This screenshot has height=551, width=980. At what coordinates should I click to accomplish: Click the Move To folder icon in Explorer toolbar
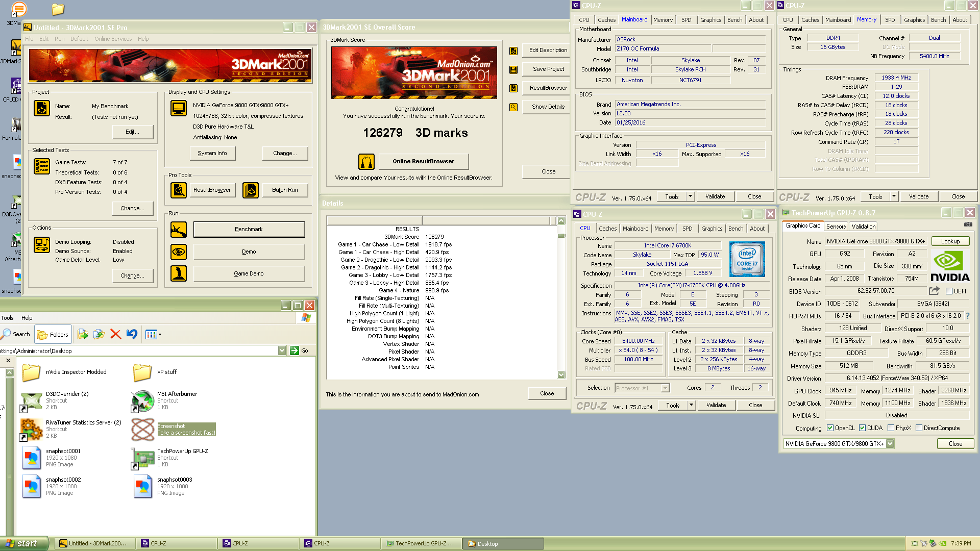[83, 335]
